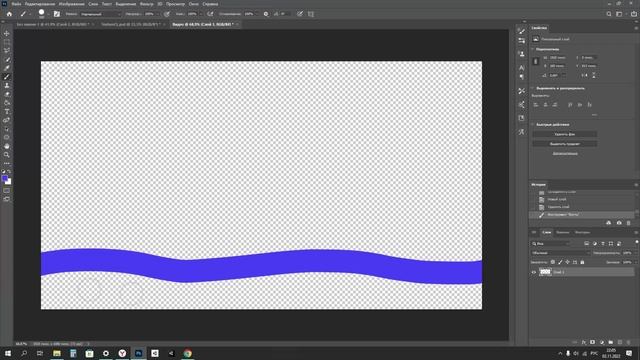Viewport: 640px width, 360px height.
Task: Create a new group folder
Action: pos(611,342)
